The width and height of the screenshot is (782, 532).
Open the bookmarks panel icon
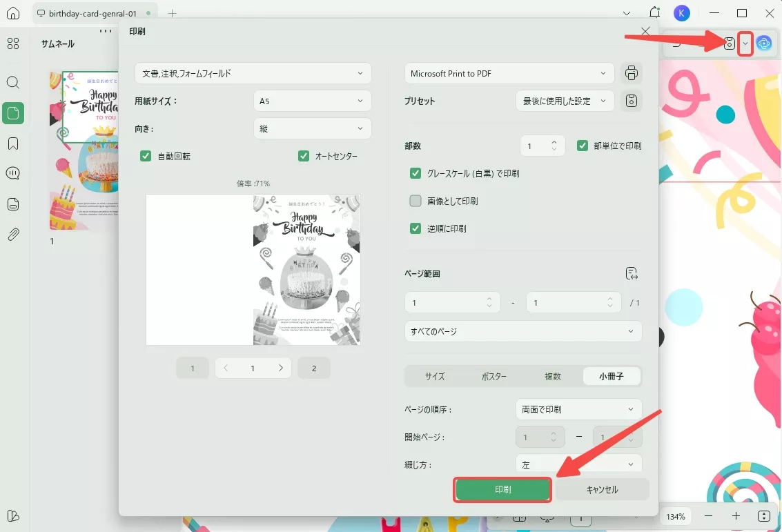point(14,144)
